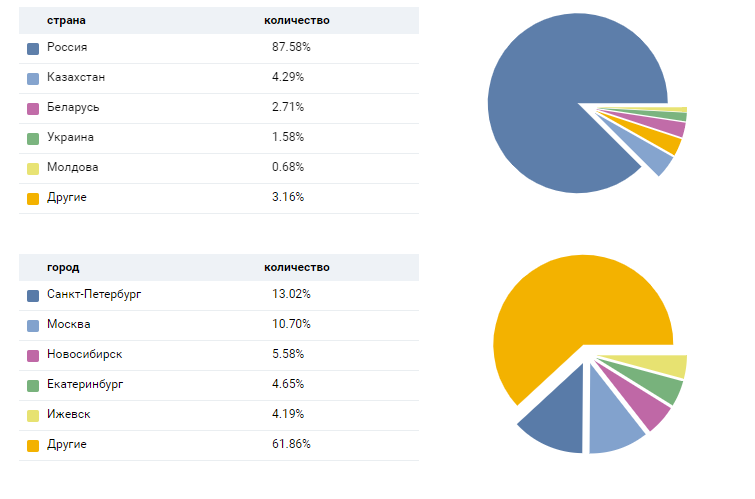This screenshot has height=499, width=755.
Task: Click the Молдова yellow legend swatch
Action: pyautogui.click(x=33, y=168)
